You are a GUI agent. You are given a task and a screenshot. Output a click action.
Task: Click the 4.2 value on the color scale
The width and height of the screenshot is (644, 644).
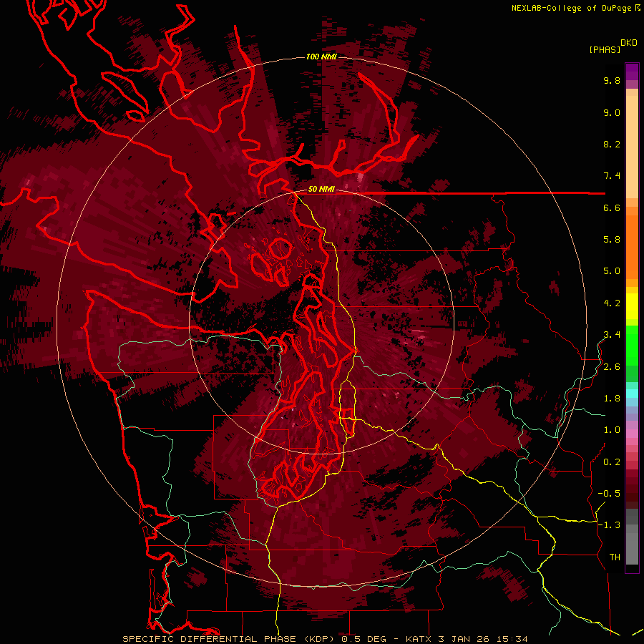(612, 303)
